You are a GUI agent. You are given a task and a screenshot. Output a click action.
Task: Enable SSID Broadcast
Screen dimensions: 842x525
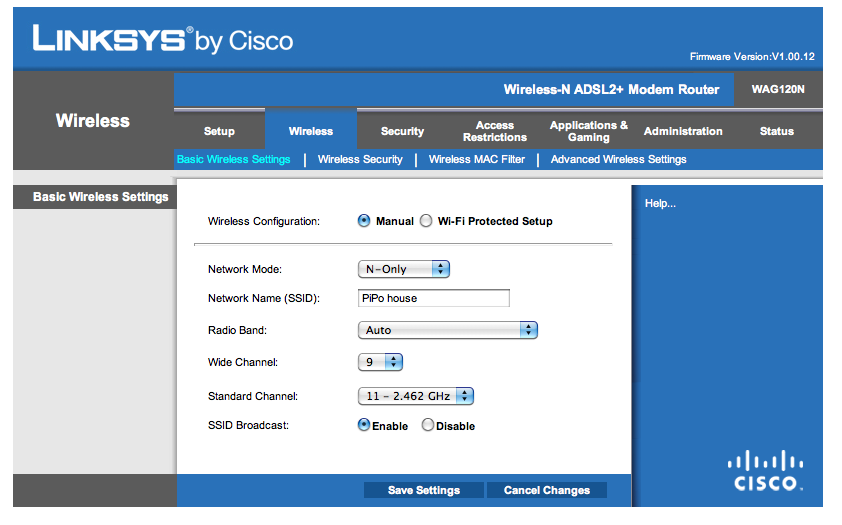pyautogui.click(x=364, y=425)
